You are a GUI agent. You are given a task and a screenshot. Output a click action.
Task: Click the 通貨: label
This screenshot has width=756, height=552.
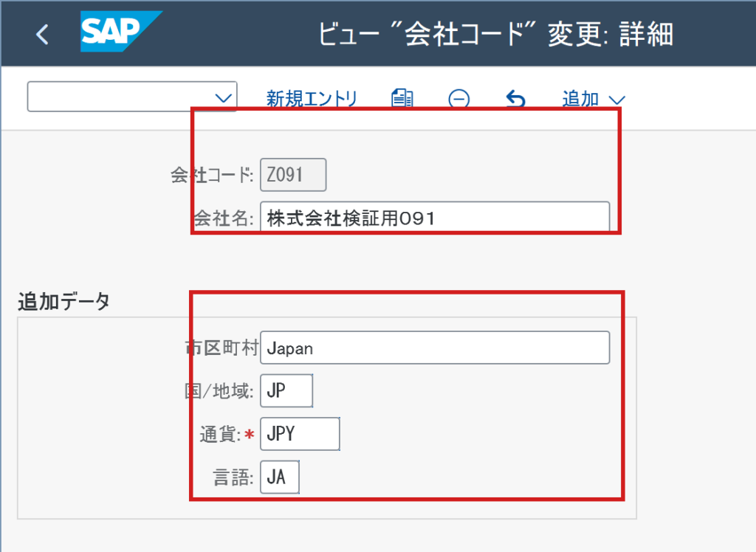coord(220,435)
